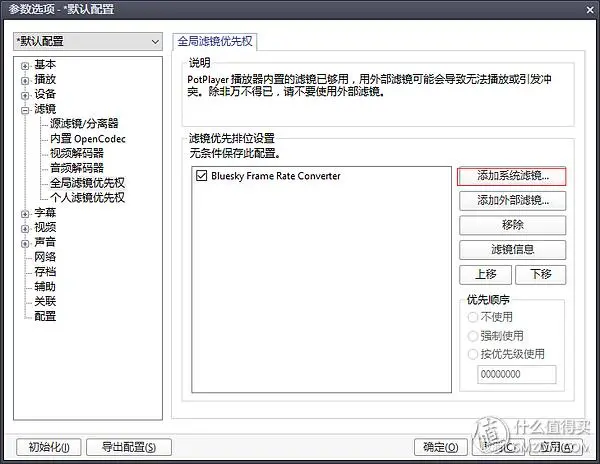Select the 不使用 radio option
The width and height of the screenshot is (600, 464).
tap(473, 317)
